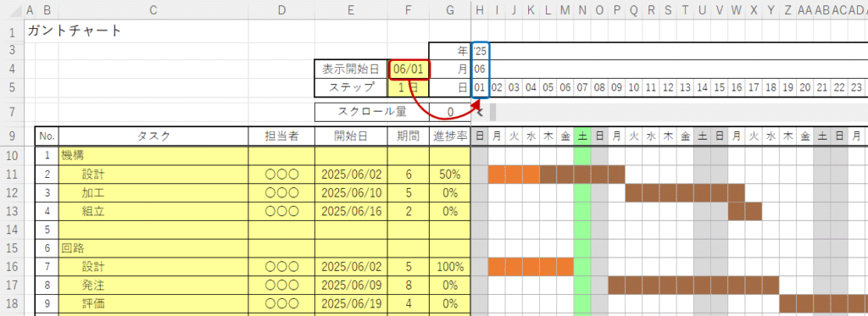Select the 進捗率 header cell

450,136
